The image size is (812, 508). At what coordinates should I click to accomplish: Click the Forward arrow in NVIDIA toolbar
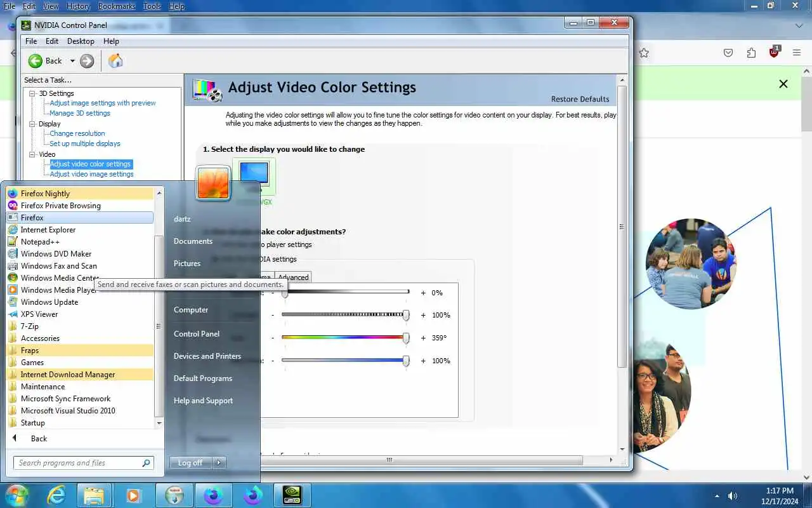click(87, 61)
